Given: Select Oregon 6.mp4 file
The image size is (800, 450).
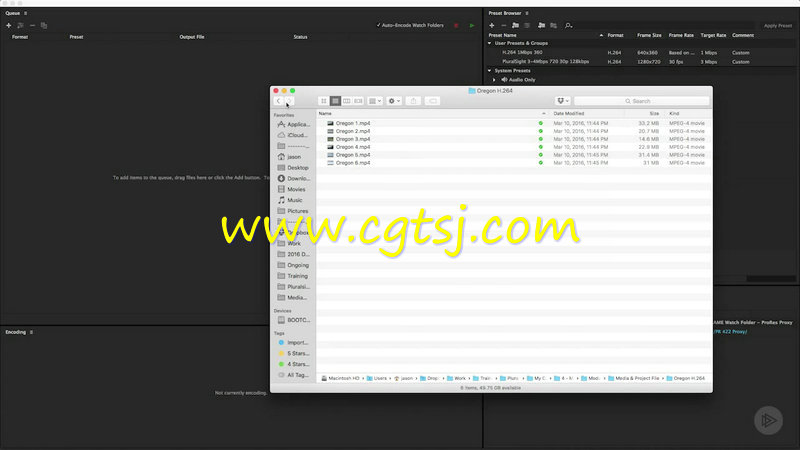Looking at the screenshot, I should click(353, 163).
